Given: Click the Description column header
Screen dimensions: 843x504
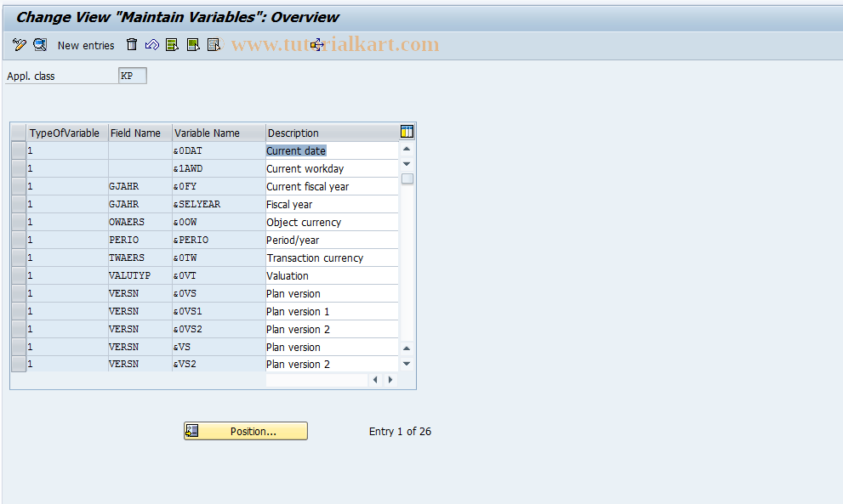Looking at the screenshot, I should (x=332, y=133).
